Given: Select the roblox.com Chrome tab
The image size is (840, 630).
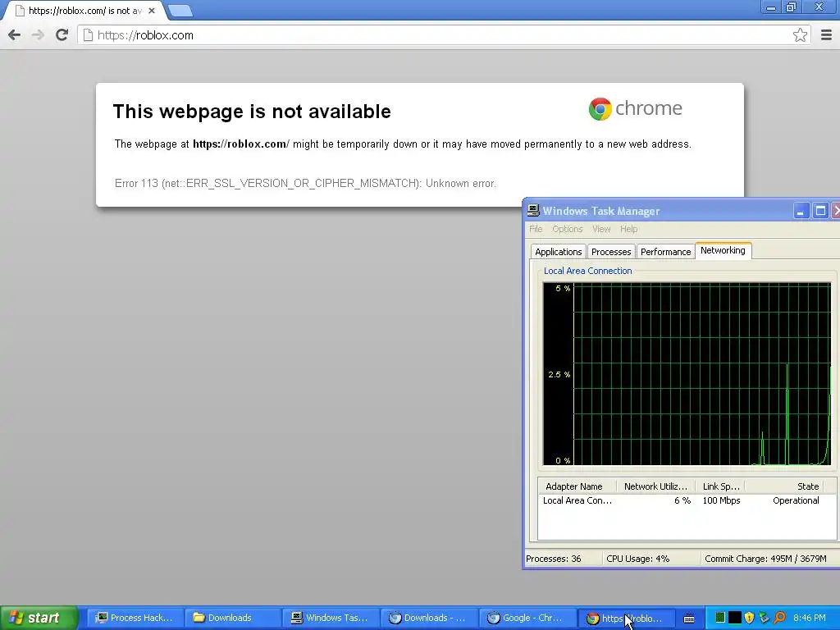Looking at the screenshot, I should click(x=84, y=10).
